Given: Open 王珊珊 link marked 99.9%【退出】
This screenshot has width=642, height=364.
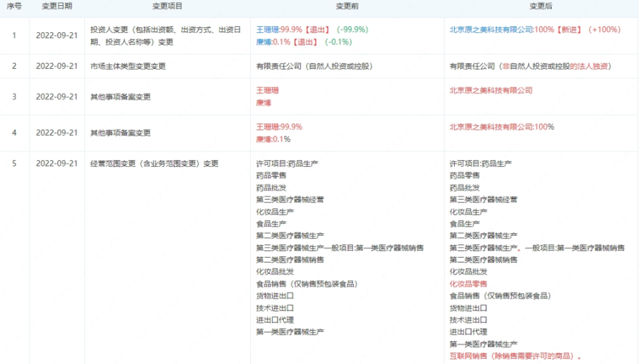Looking at the screenshot, I should (269, 29).
